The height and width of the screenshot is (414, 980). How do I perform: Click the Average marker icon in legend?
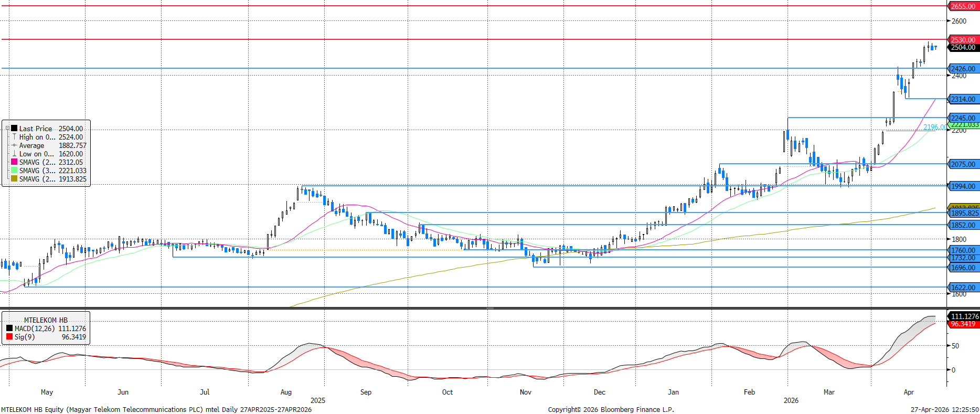[x=14, y=145]
